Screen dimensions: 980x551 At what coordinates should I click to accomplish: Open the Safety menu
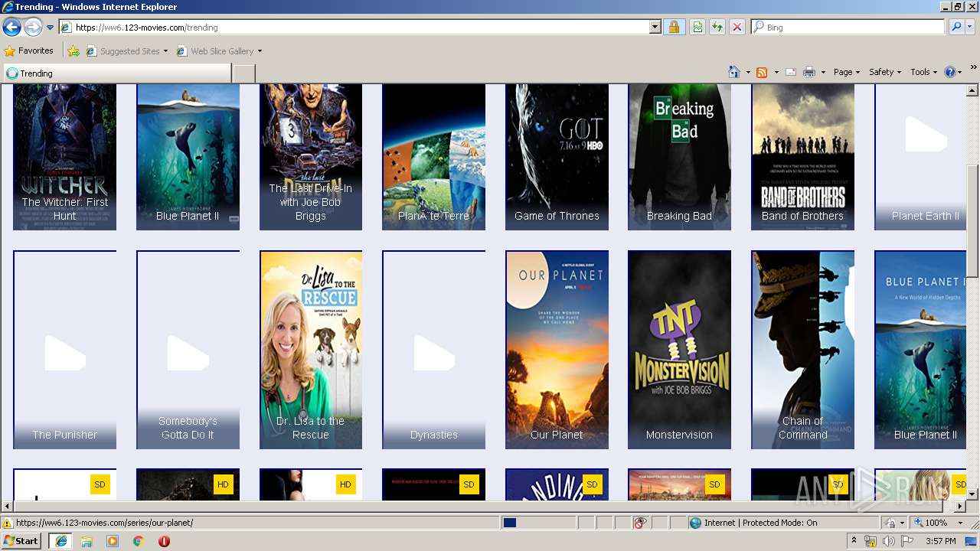(885, 72)
